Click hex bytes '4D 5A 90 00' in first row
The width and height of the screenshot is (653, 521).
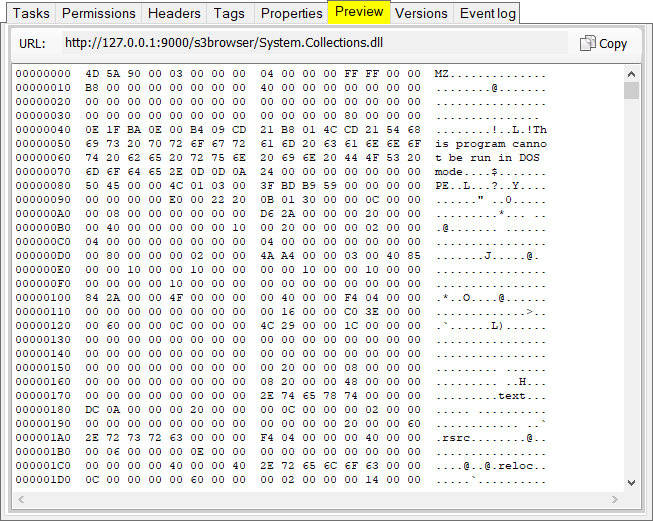[123, 74]
